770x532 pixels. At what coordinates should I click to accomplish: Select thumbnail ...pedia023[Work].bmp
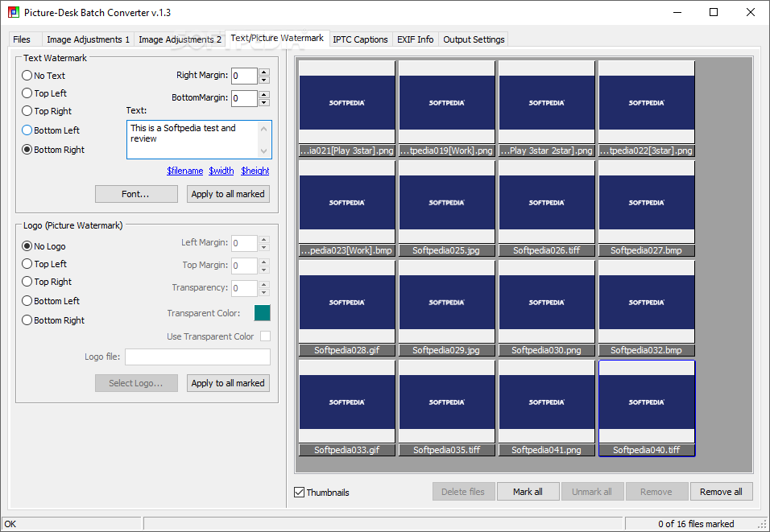(347, 208)
